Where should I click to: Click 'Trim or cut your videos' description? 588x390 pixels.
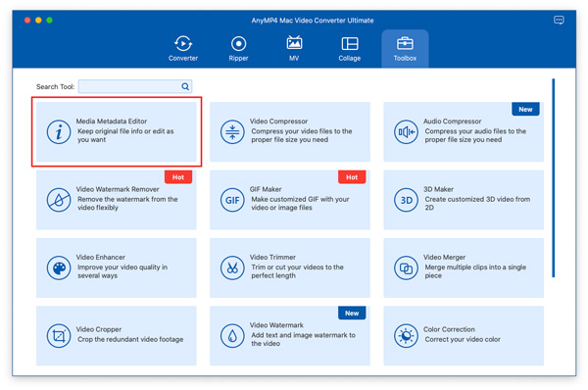(x=297, y=271)
